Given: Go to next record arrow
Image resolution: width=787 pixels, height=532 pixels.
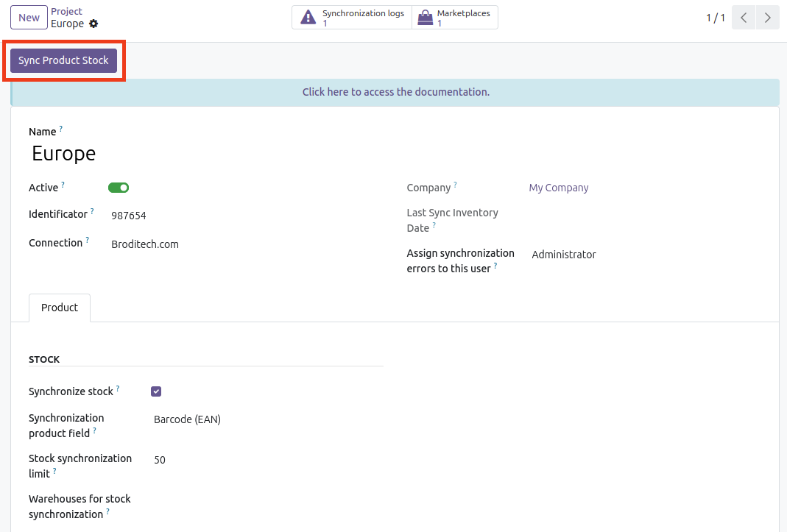Looking at the screenshot, I should 768,18.
